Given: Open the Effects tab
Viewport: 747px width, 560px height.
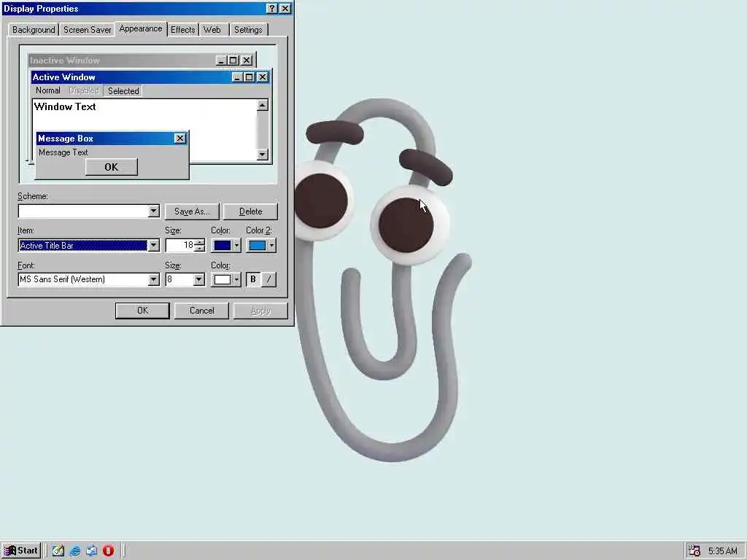Looking at the screenshot, I should point(182,29).
